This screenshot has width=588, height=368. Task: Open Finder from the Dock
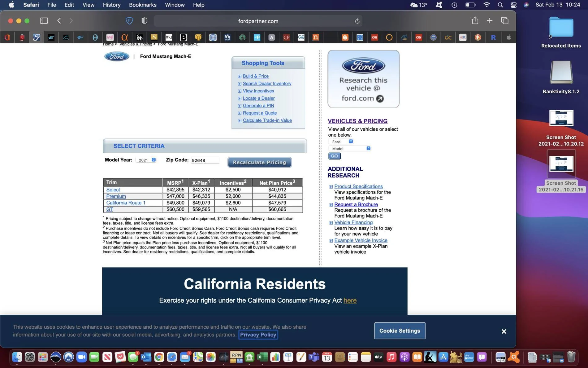17,357
